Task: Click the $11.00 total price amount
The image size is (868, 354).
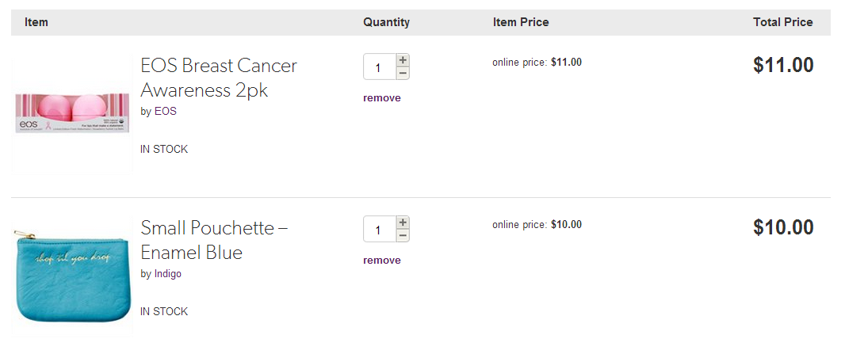Action: 783,65
